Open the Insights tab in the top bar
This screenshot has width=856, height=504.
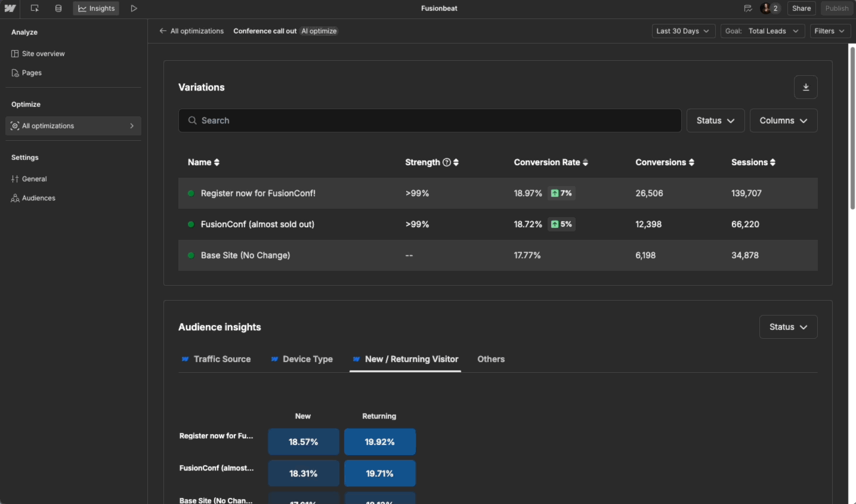point(96,8)
